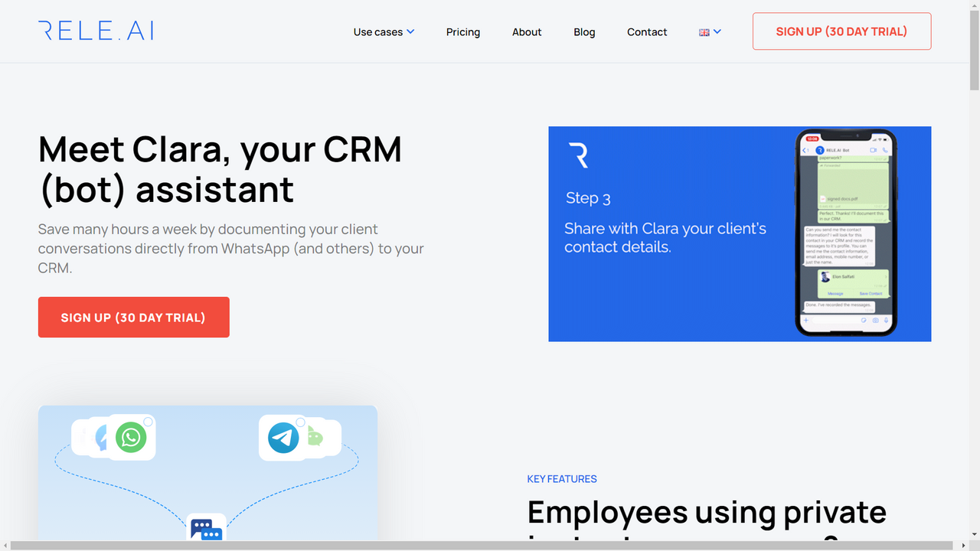Open the language selector with UK flag
980x551 pixels.
[x=710, y=32]
